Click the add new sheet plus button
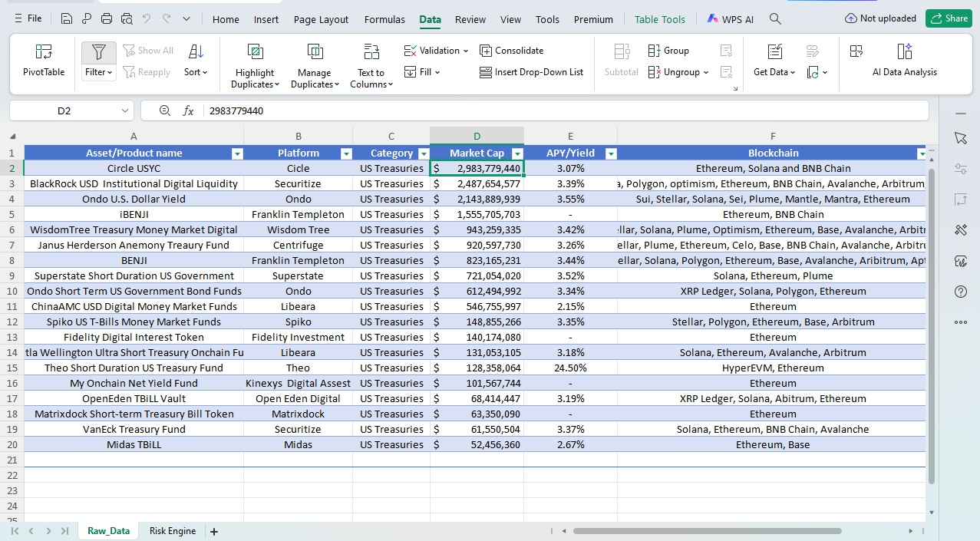Screen dimensions: 980x541 point(214,531)
